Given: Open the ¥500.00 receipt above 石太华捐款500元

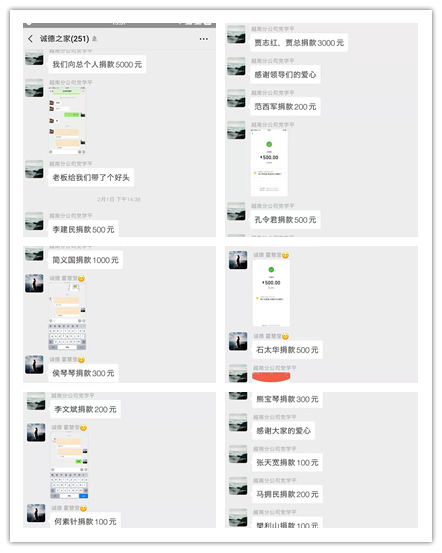Looking at the screenshot, I should click(271, 293).
